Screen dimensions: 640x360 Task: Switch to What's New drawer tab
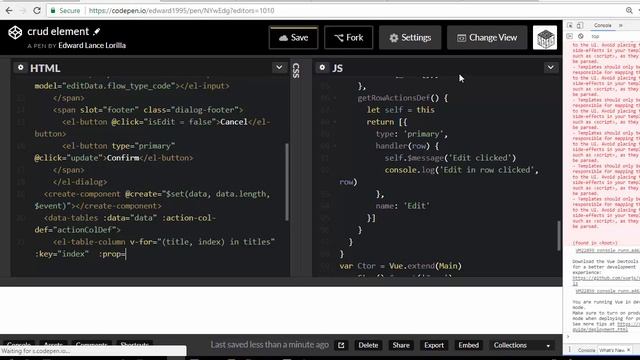coord(612,350)
